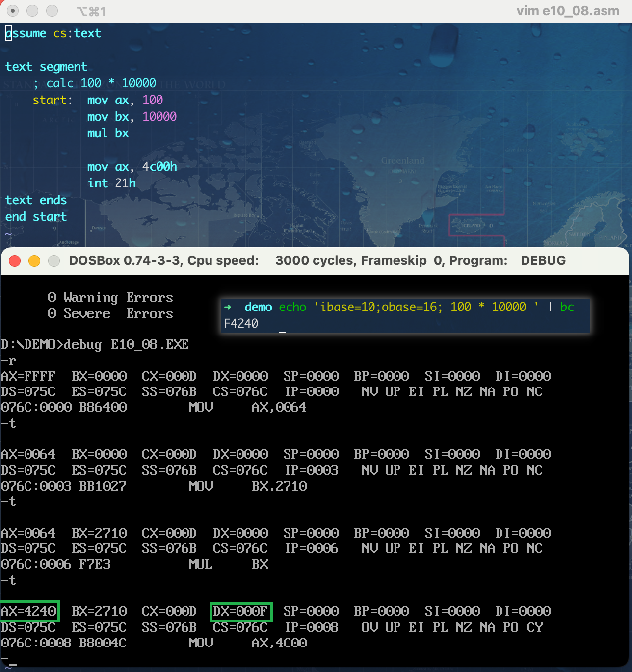Maximize the vim terminal window
The width and height of the screenshot is (632, 672).
coord(52,11)
